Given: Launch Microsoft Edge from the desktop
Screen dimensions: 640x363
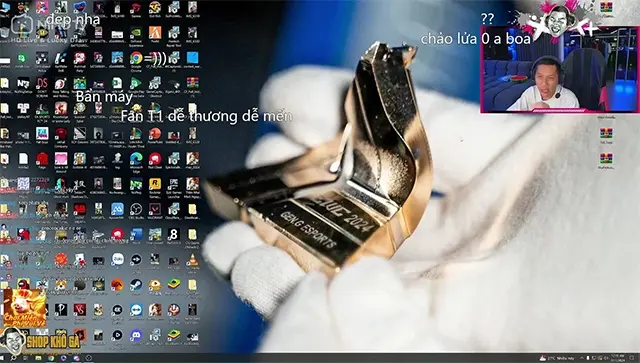Looking at the screenshot, I should pos(136,158).
